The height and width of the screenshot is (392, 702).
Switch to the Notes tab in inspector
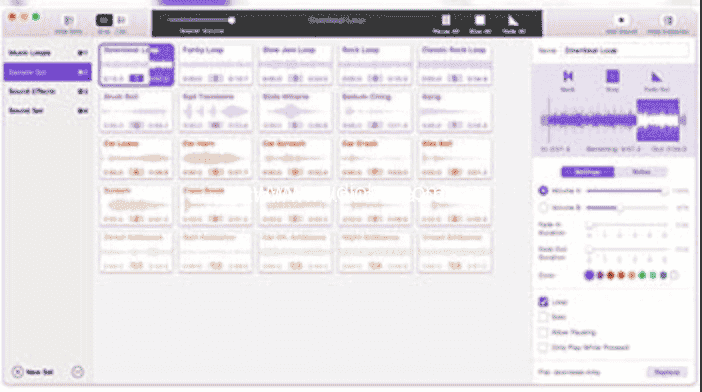[641, 172]
